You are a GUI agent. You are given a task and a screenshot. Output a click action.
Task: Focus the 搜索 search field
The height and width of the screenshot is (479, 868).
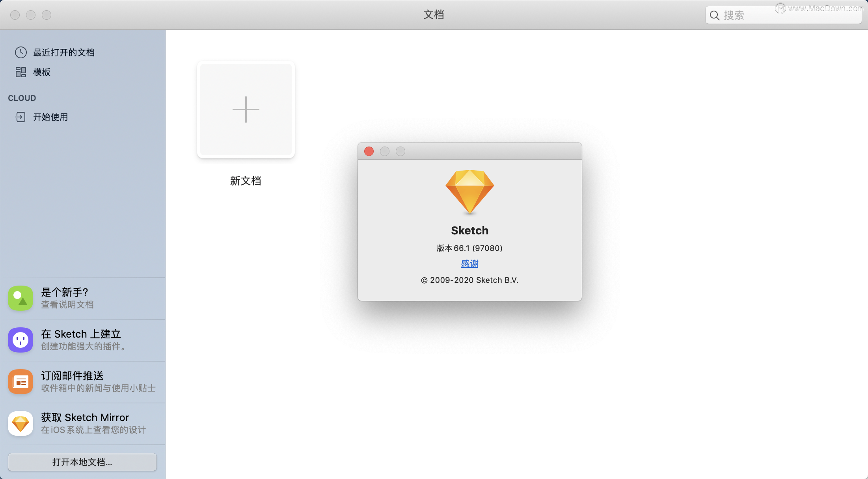[x=783, y=15]
